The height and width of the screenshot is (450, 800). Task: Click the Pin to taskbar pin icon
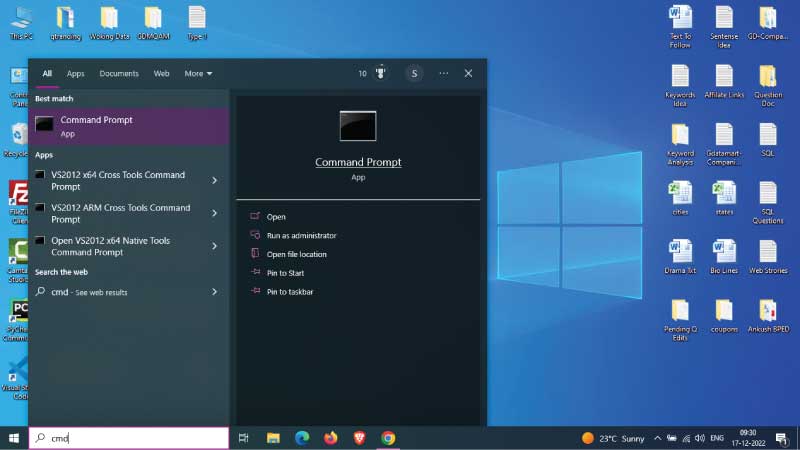tap(255, 291)
